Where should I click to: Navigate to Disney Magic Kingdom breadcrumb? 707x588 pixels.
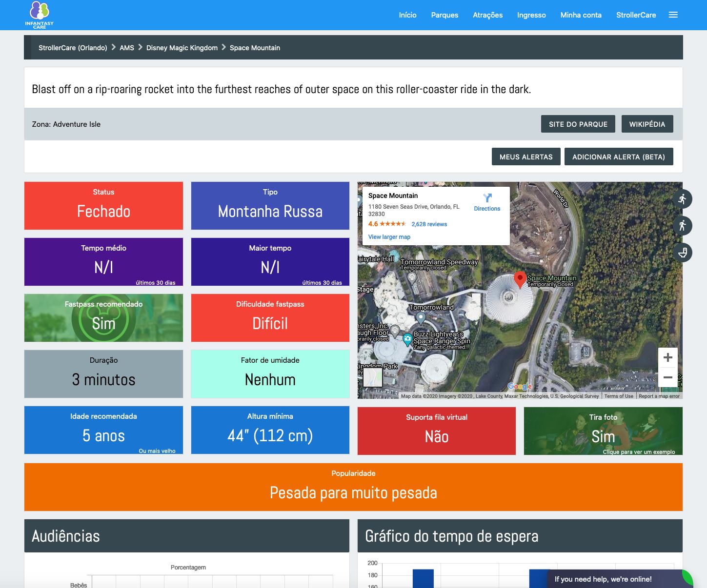[182, 48]
